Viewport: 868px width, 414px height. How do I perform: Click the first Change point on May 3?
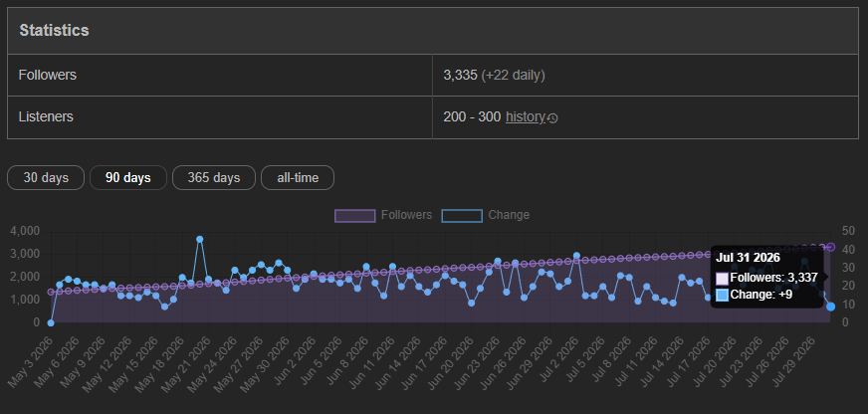tap(51, 322)
